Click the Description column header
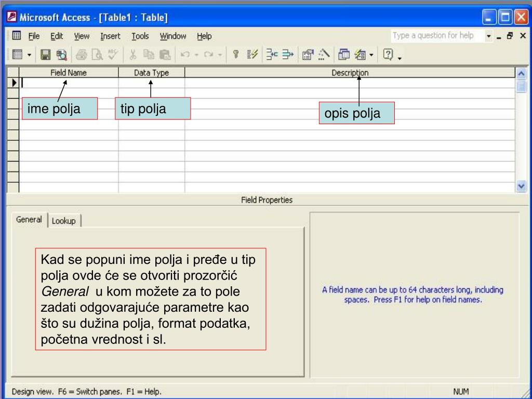Viewport: 532px width, 399px height. click(x=350, y=73)
